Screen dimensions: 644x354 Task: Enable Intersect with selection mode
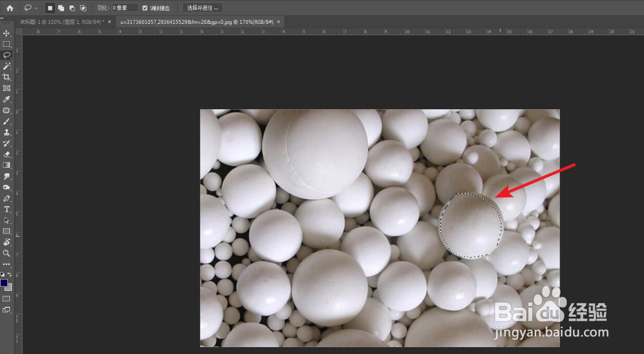(x=83, y=8)
